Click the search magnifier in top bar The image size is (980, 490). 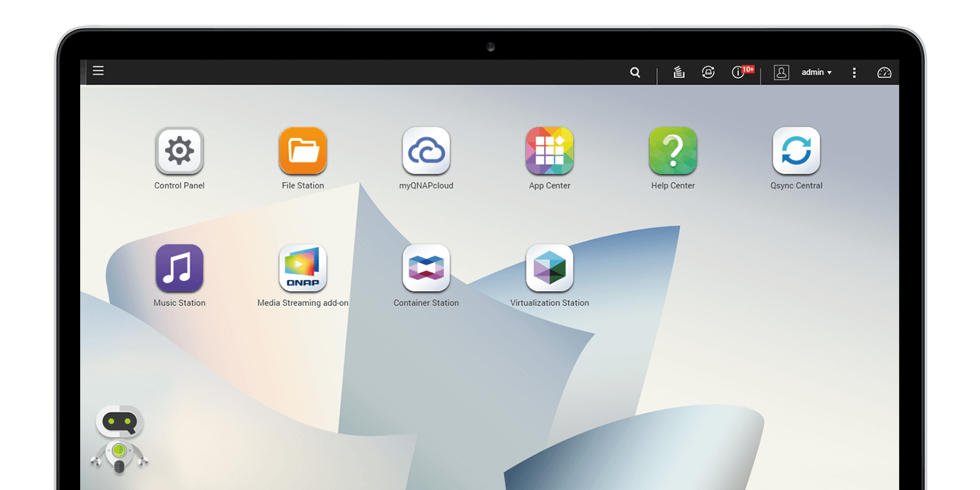coord(635,73)
